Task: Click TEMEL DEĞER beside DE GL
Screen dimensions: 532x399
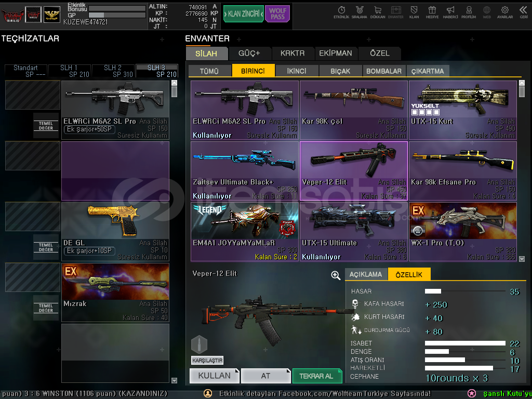Action: (x=46, y=247)
